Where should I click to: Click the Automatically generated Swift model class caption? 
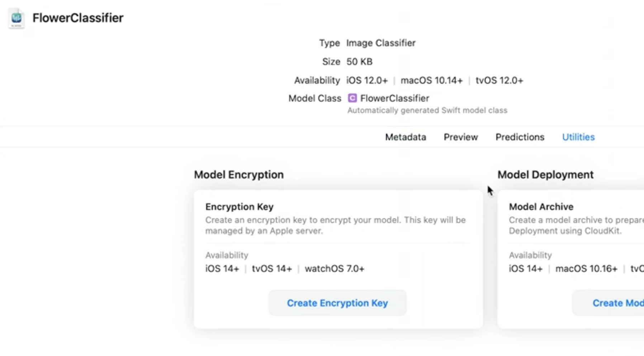click(427, 110)
